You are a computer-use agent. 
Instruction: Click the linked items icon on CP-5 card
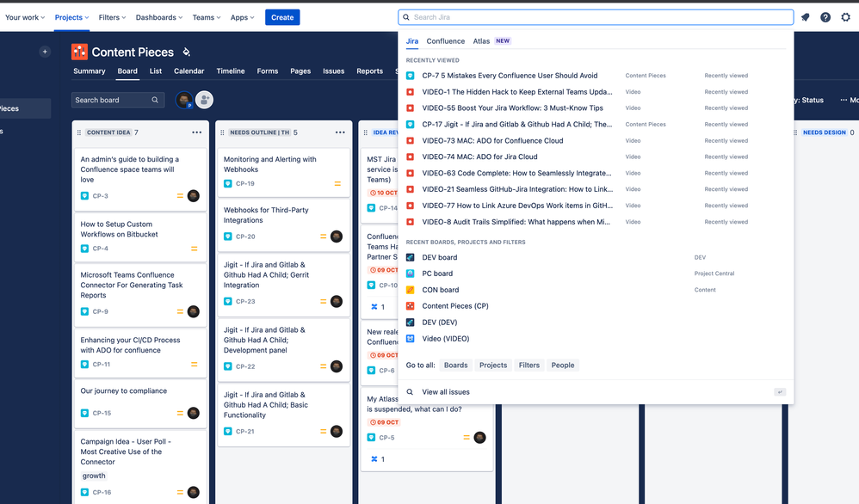(x=374, y=459)
